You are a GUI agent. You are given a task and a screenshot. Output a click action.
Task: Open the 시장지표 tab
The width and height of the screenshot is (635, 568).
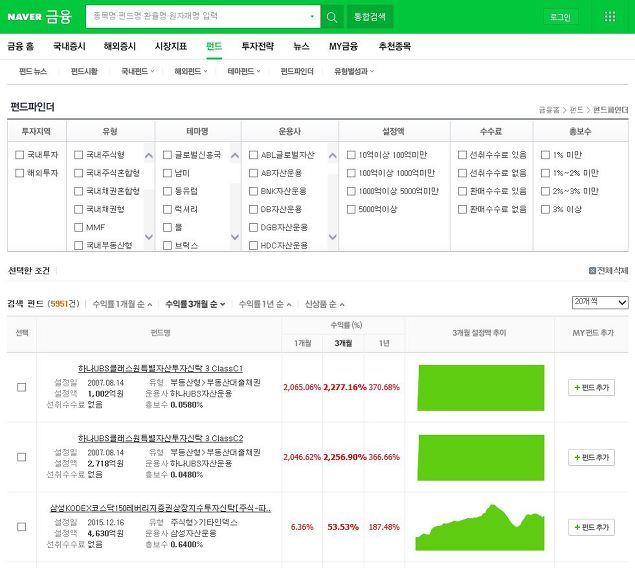[x=171, y=46]
